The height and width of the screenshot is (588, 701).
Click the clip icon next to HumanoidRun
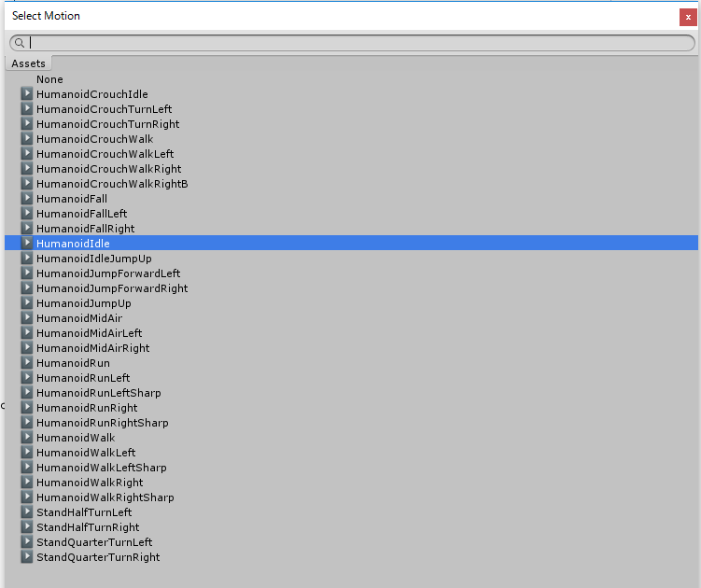tap(27, 363)
